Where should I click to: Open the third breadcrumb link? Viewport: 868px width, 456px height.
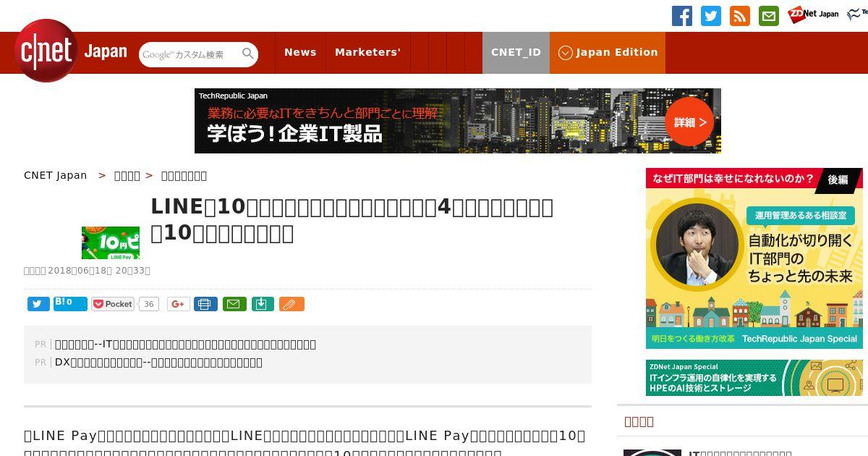click(184, 175)
